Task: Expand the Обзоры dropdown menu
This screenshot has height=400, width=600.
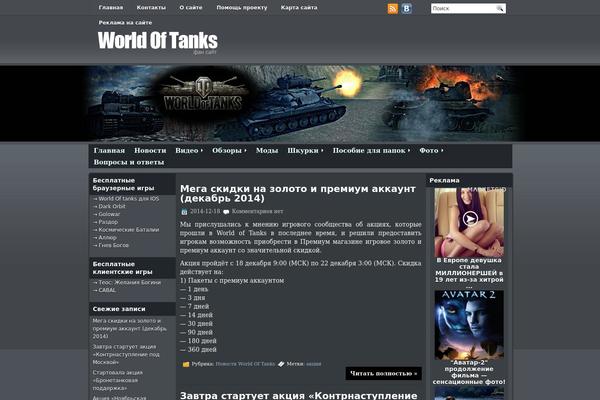Action: [229, 150]
